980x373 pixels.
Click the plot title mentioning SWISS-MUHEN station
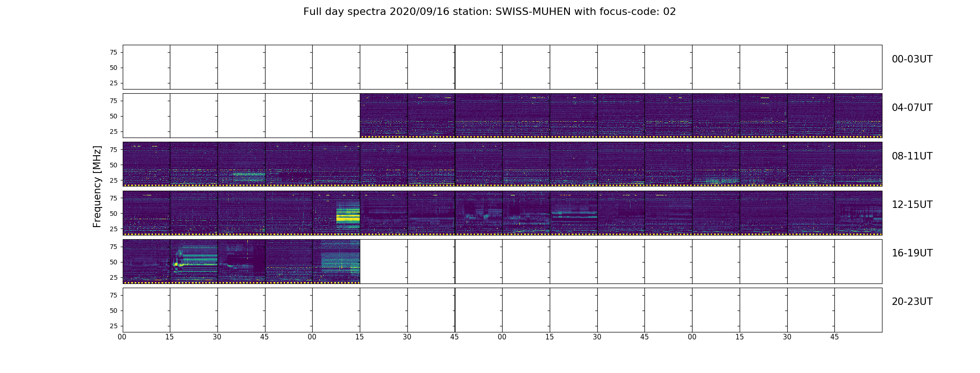pos(490,12)
